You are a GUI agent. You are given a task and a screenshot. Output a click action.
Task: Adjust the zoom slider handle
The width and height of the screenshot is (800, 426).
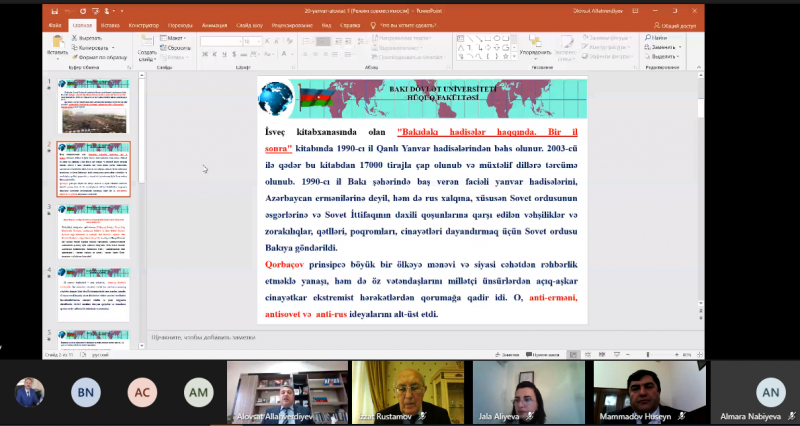click(x=648, y=355)
